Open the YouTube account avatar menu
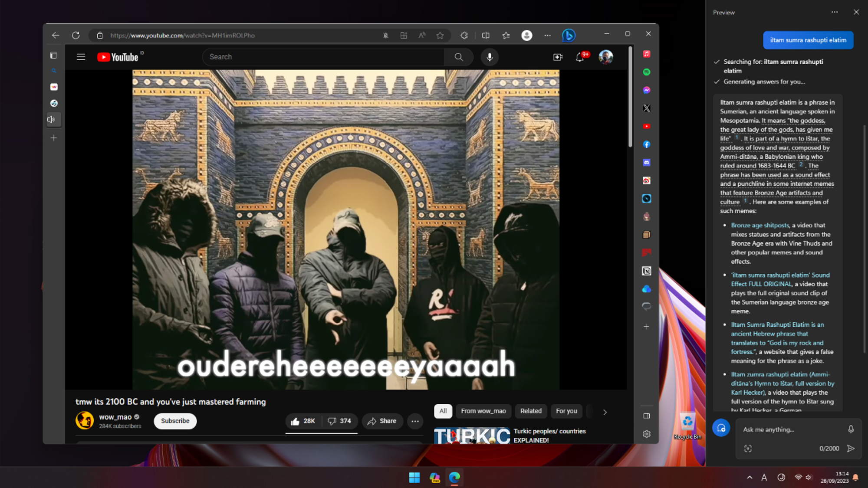Screen dimensions: 868x488 pos(606,57)
